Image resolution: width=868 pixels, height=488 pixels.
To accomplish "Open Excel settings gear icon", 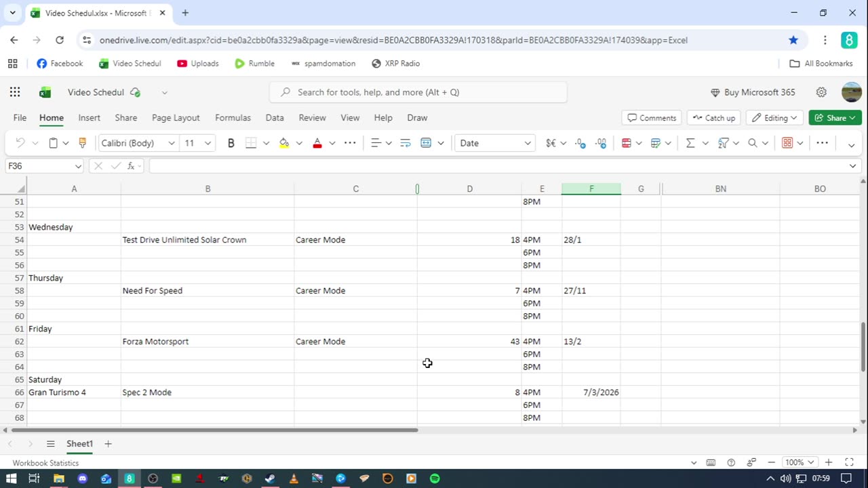I will tap(821, 92).
